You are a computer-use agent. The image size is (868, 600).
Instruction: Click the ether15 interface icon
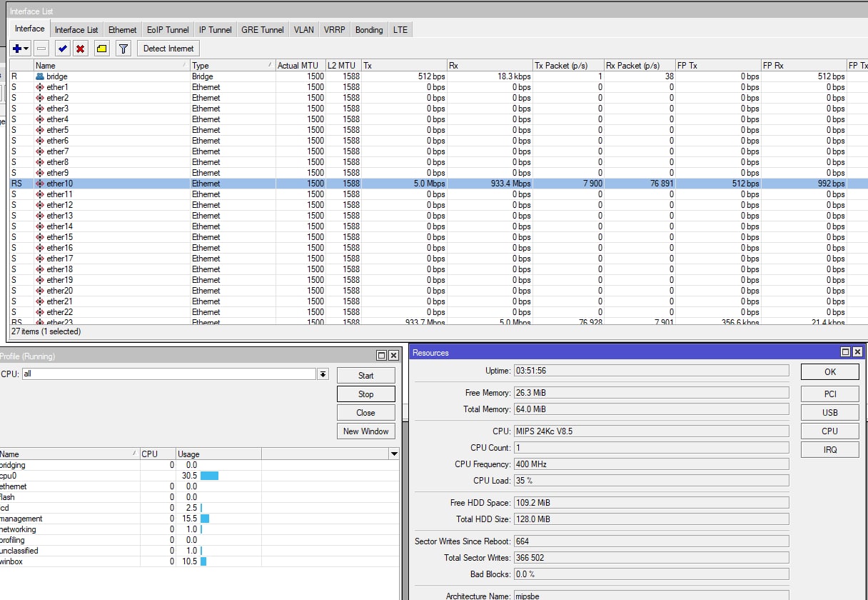pyautogui.click(x=40, y=237)
